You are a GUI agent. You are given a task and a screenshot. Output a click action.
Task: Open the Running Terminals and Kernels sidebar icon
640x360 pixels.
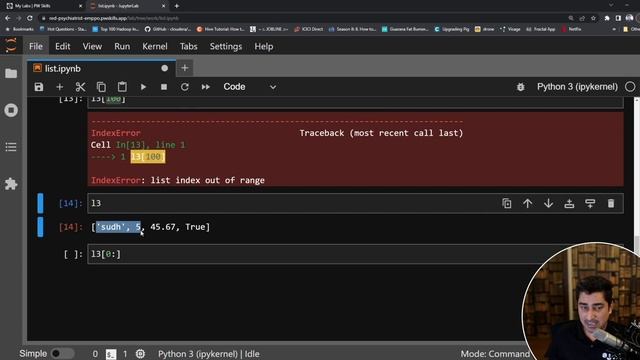coord(11,110)
